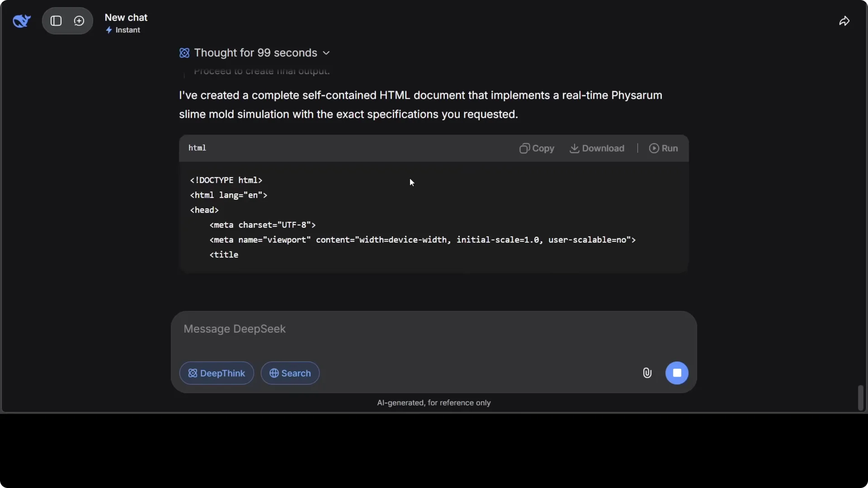Collapse the 'Thought for 99 seconds' chevron
868x488 pixels.
point(326,53)
